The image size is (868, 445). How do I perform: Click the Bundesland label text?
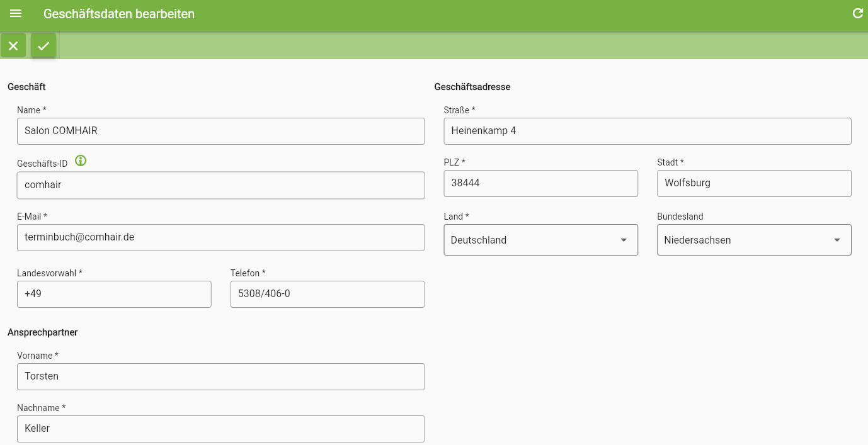[x=680, y=217]
